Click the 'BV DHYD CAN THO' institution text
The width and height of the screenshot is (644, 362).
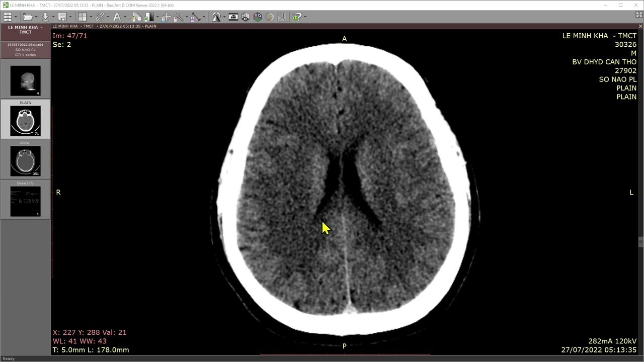coord(604,62)
